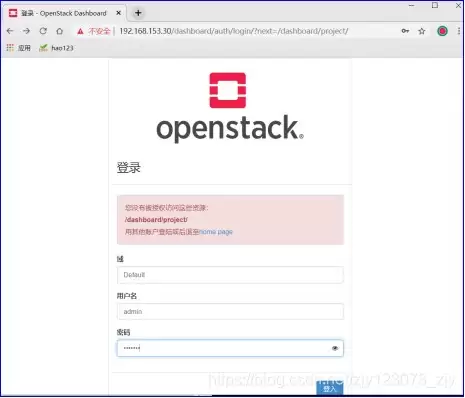Open the Chrome three-dot menu
Viewport: 465px width, 398px height.
[x=459, y=31]
